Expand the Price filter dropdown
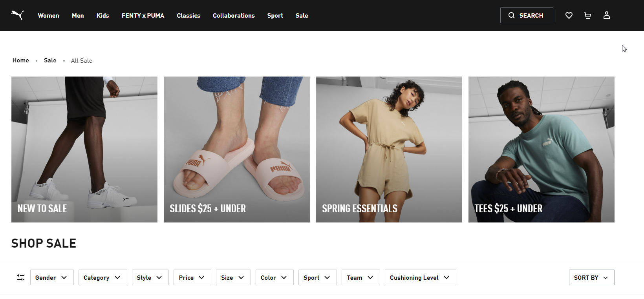Image resolution: width=644 pixels, height=299 pixels. click(192, 277)
